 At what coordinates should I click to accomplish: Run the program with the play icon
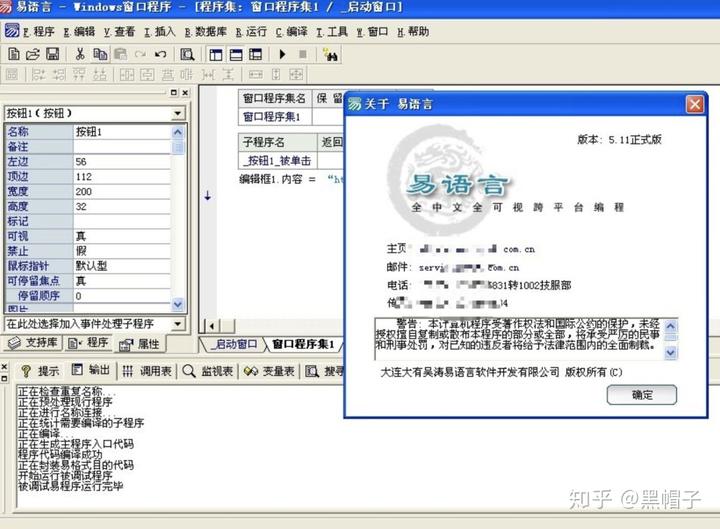[x=282, y=54]
